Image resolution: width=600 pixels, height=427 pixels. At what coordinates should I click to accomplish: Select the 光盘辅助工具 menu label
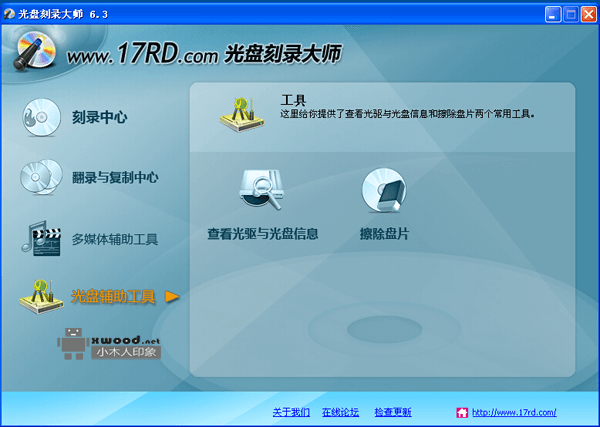[113, 297]
